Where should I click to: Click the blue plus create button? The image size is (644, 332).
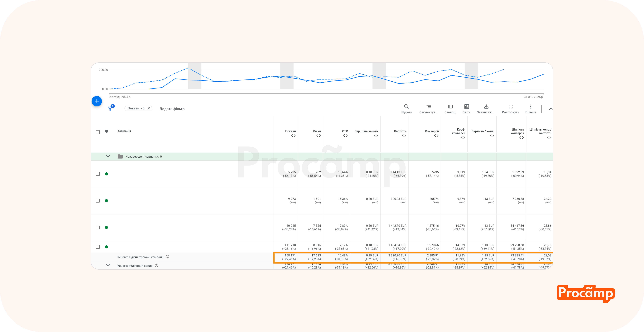[97, 101]
